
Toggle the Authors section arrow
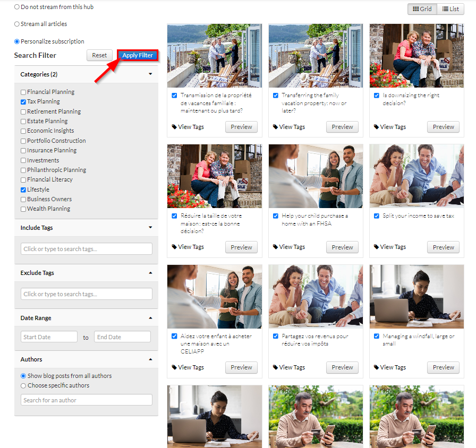(150, 359)
